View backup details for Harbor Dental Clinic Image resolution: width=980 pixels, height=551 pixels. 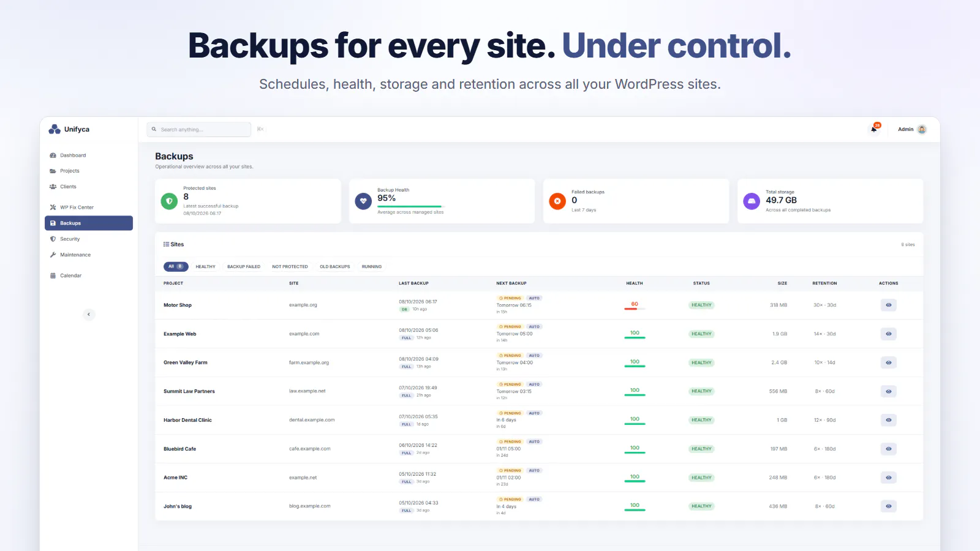pyautogui.click(x=888, y=420)
